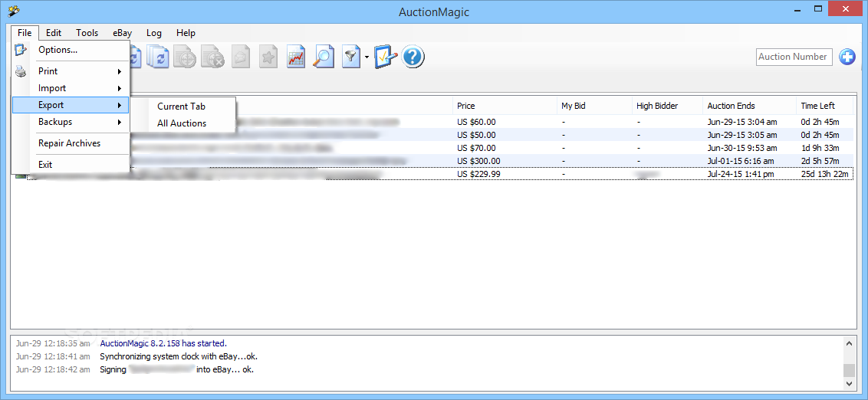Click the Jun-29-15 3:04 am end time
Image resolution: width=868 pixels, height=400 pixels.
[742, 122]
